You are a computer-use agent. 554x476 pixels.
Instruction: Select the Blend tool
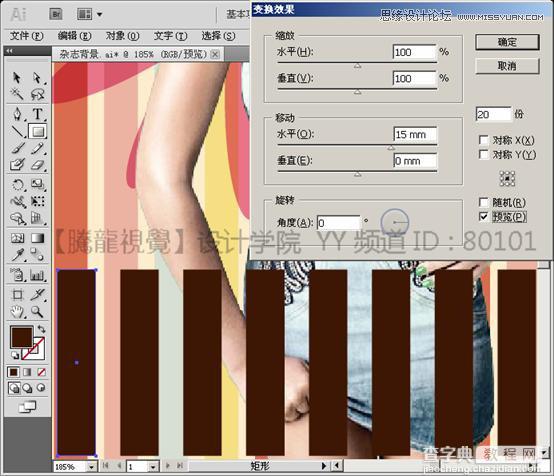tap(37, 254)
